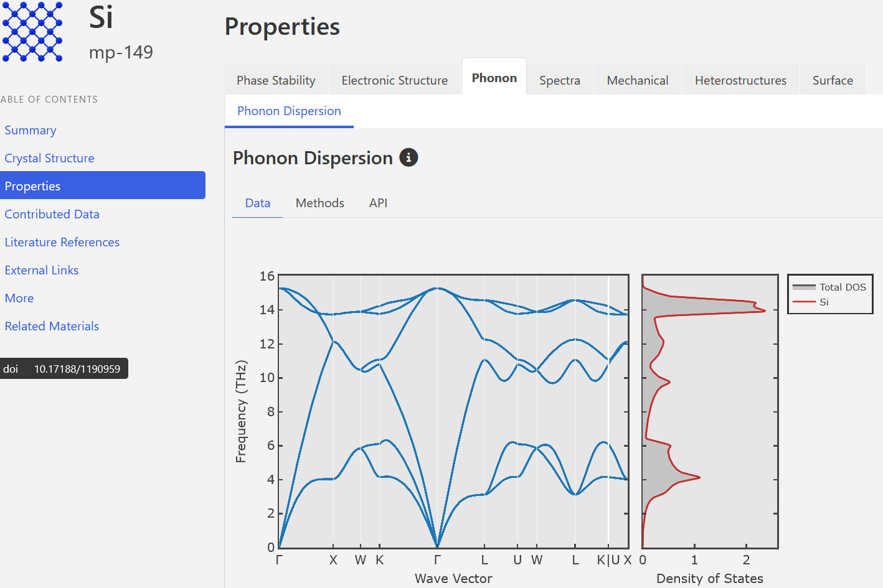Viewport: 883px width, 588px height.
Task: Go to the Heterostructures tab
Action: click(x=740, y=80)
